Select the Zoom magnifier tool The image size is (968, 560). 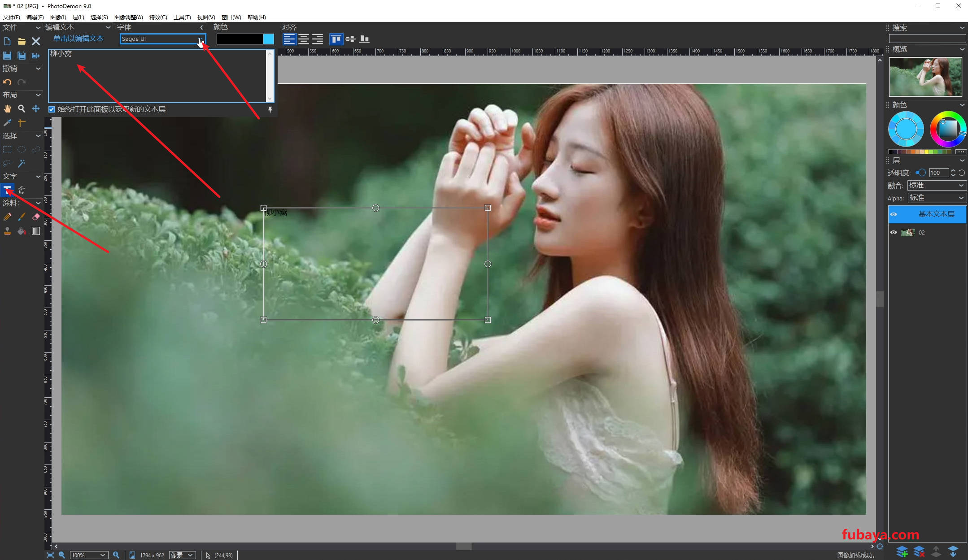pos(22,109)
